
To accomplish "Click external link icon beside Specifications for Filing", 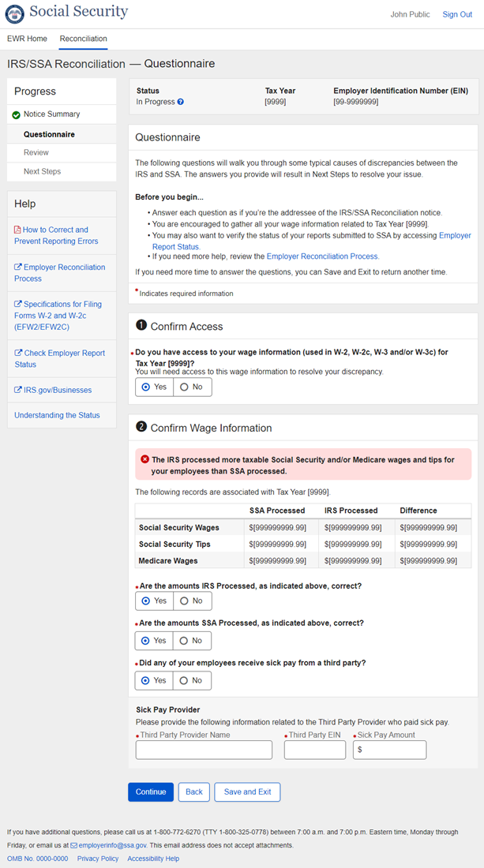I will point(17,305).
